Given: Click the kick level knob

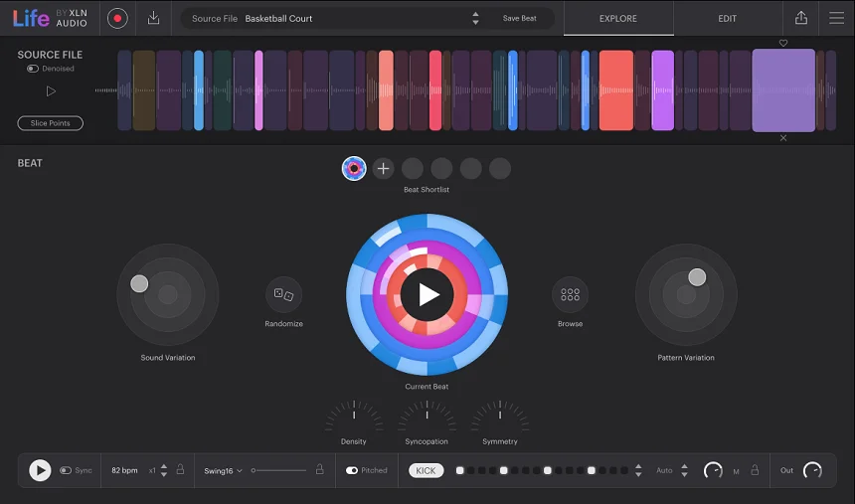Looking at the screenshot, I should 713,470.
